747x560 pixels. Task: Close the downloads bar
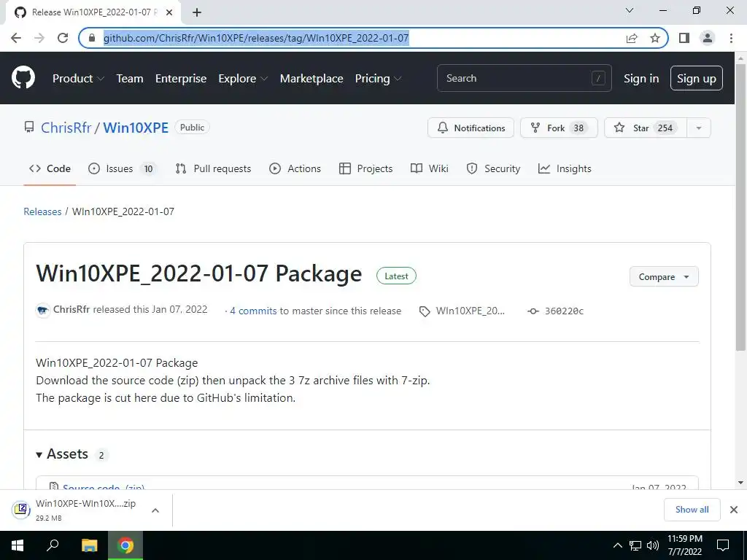(734, 510)
